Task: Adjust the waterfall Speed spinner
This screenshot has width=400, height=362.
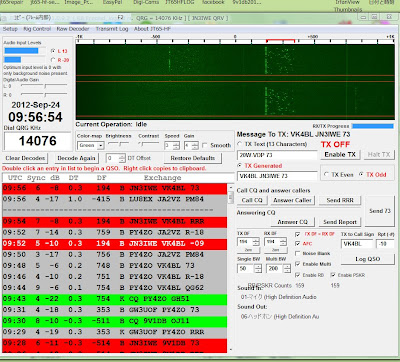Action: [x=172, y=146]
